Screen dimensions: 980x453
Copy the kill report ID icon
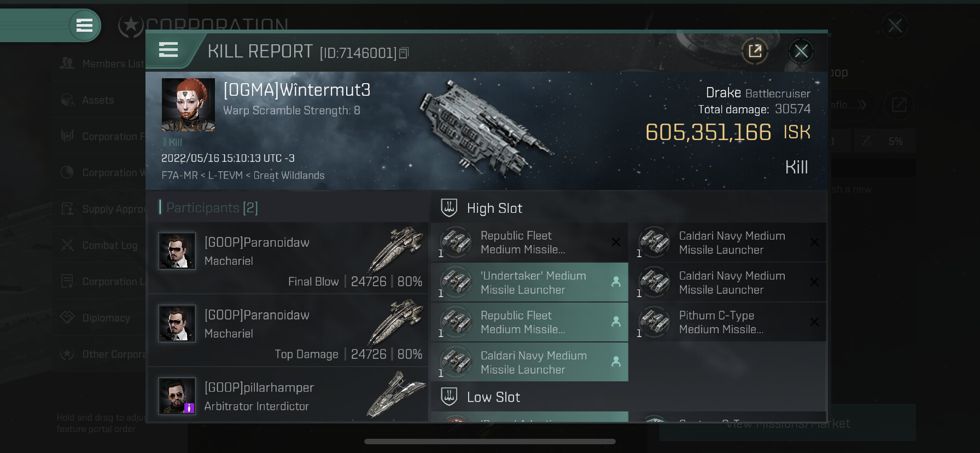point(404,53)
